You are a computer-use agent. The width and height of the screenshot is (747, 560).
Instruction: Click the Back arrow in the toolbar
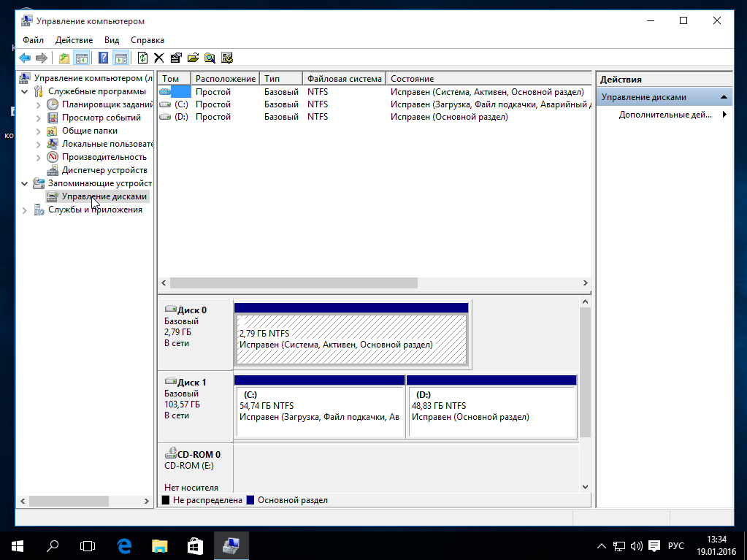pyautogui.click(x=25, y=58)
